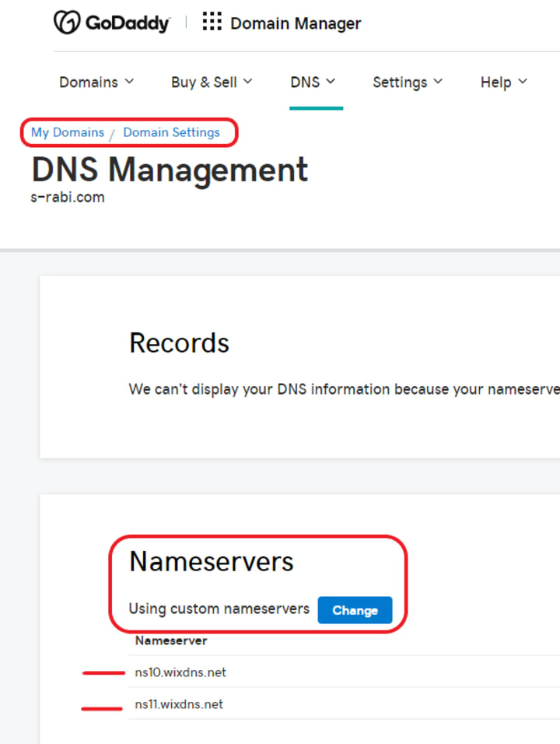Open the nine-dot app grid icon
The width and height of the screenshot is (560, 744).
(x=212, y=22)
